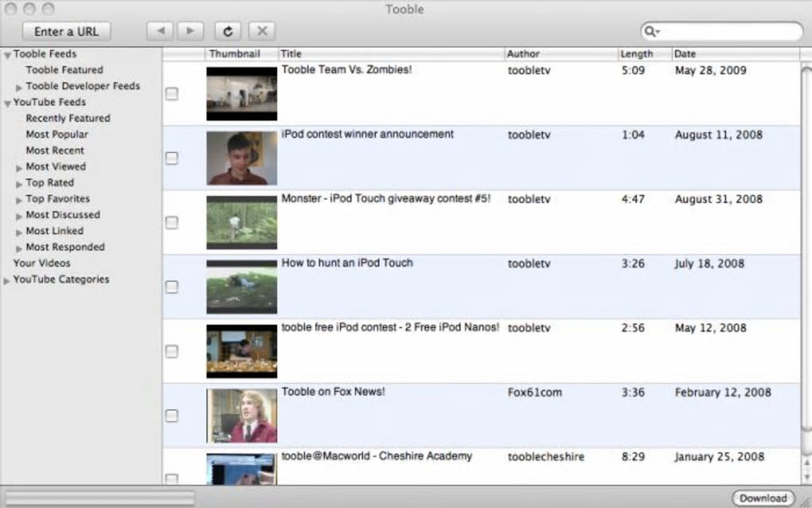Screen dimensions: 812x508
Task: Expand the Most Viewed feed
Action: (19, 168)
